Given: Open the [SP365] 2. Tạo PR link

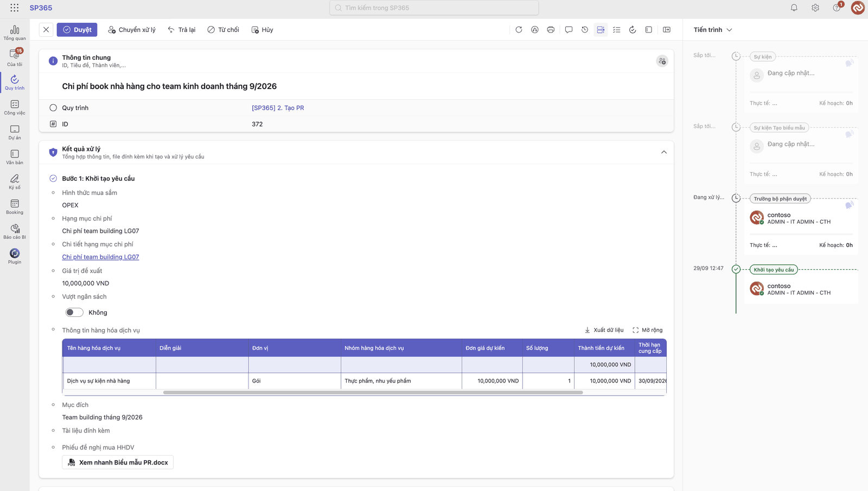Looking at the screenshot, I should (278, 108).
